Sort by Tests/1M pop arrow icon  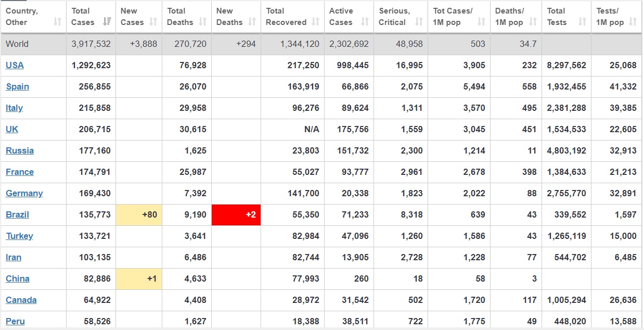tap(633, 22)
